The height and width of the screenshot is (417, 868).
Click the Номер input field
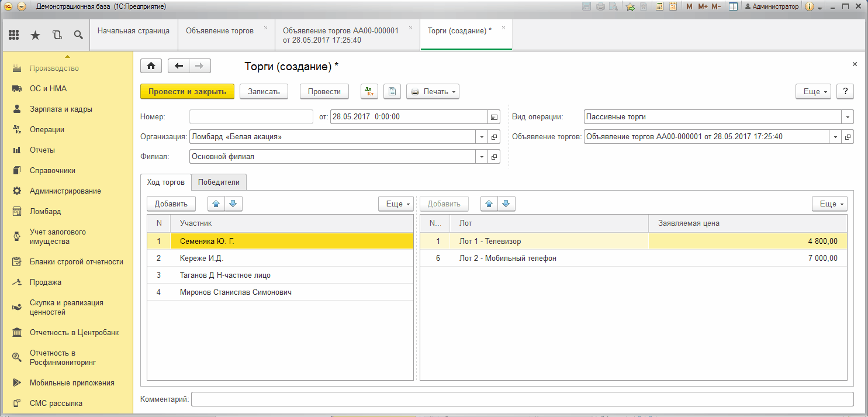point(251,117)
